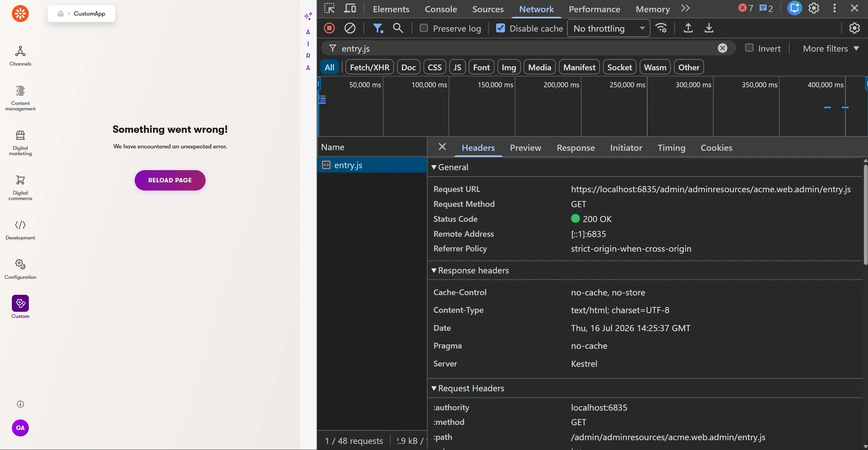Export HAR file download icon
Viewport: 868px width, 450px height.
click(709, 28)
